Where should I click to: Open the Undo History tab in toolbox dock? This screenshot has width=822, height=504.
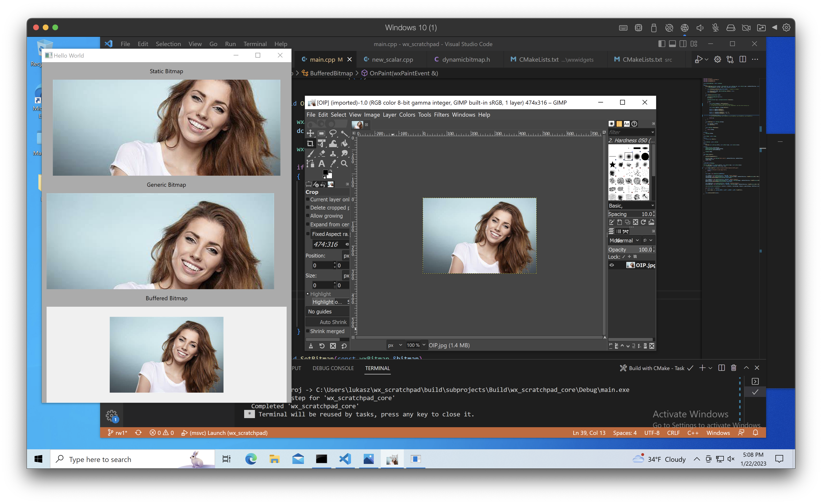point(323,185)
